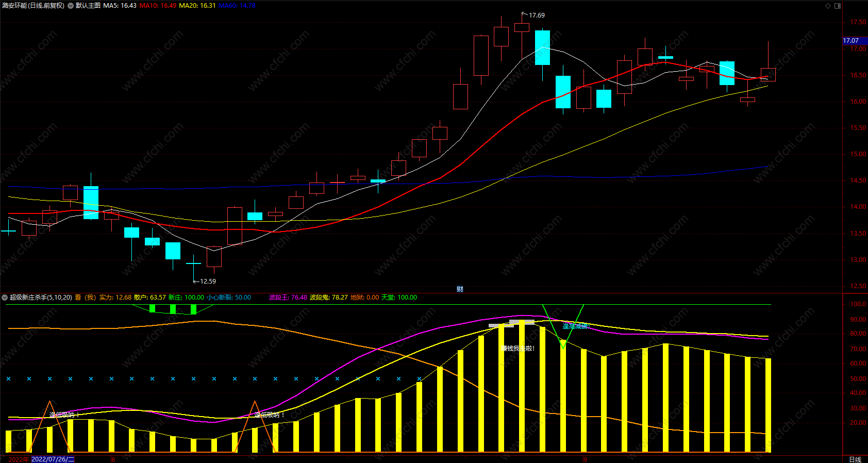868x463 pixels.
Task: Click the 财 marker icon
Action: click(x=460, y=289)
